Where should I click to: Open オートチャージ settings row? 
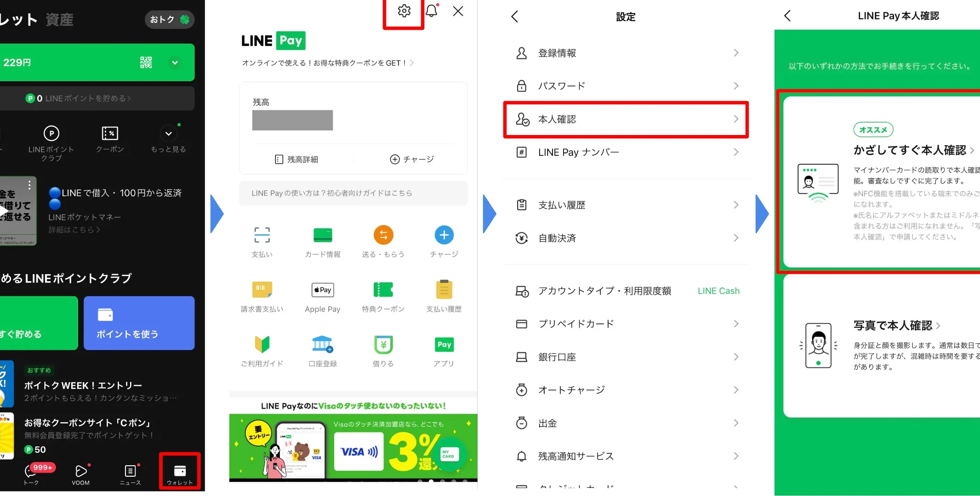[x=627, y=390]
